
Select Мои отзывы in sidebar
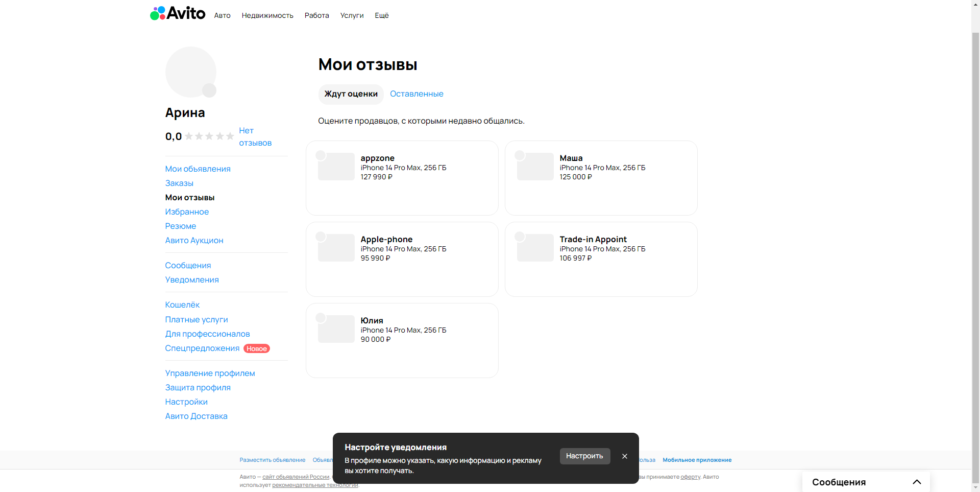pyautogui.click(x=190, y=198)
